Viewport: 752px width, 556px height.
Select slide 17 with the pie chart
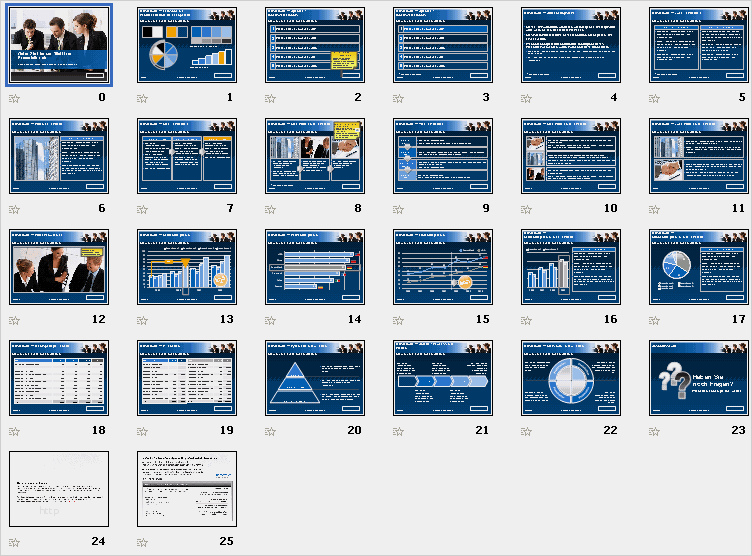699,266
